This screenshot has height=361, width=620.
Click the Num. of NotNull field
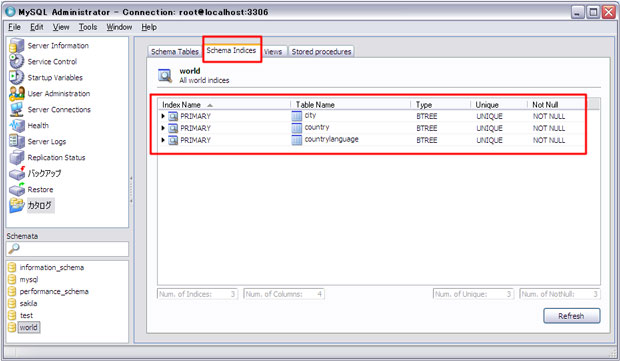(560, 294)
